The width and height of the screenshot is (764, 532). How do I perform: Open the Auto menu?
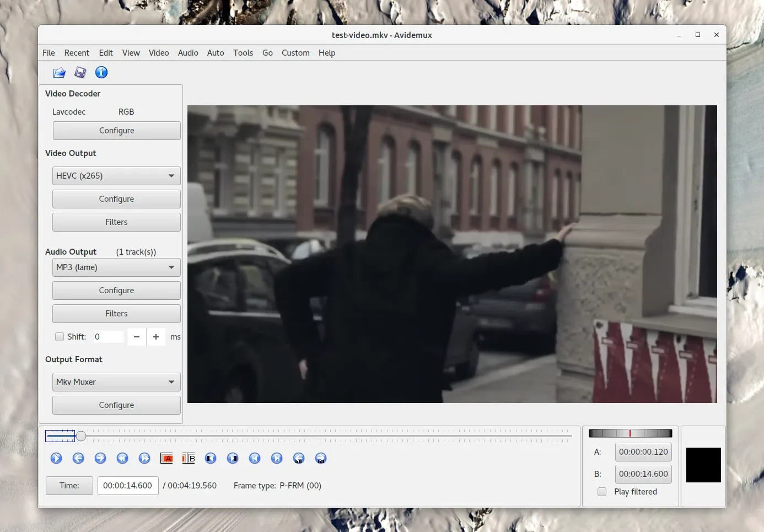(x=216, y=52)
